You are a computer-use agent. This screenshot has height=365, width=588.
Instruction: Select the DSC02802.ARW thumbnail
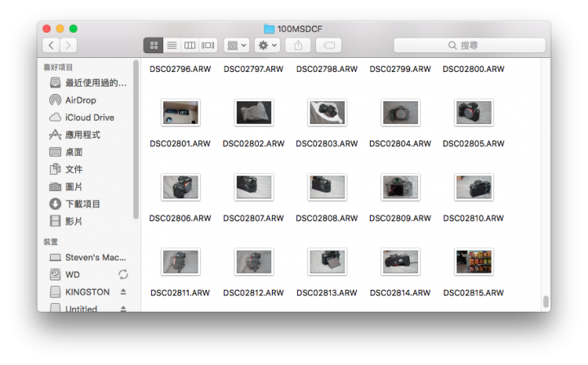(254, 113)
